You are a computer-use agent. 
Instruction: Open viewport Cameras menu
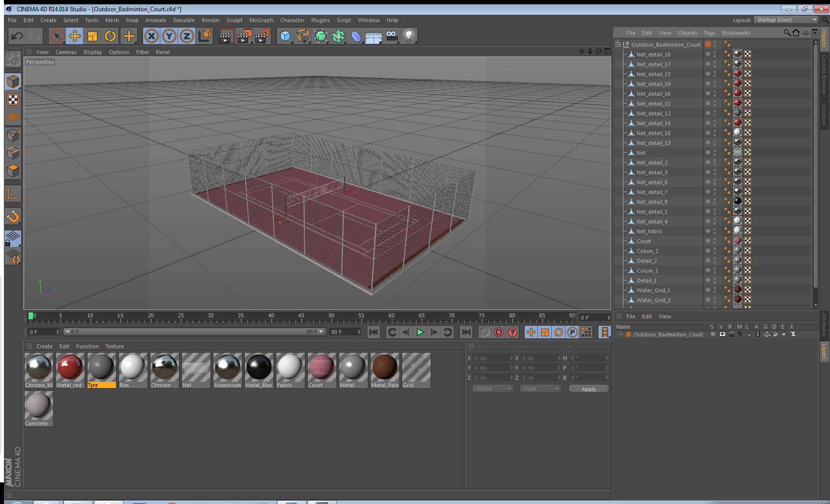pyautogui.click(x=66, y=52)
